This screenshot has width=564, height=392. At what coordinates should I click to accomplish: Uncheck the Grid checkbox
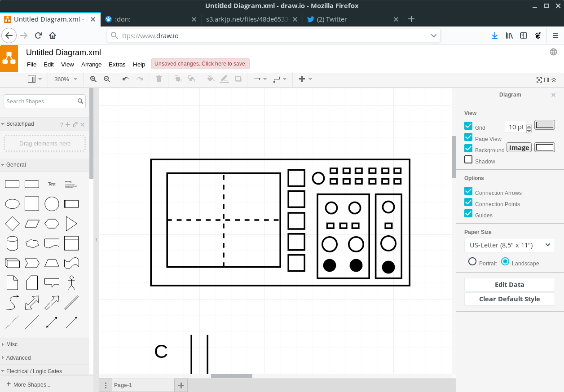pyautogui.click(x=468, y=126)
